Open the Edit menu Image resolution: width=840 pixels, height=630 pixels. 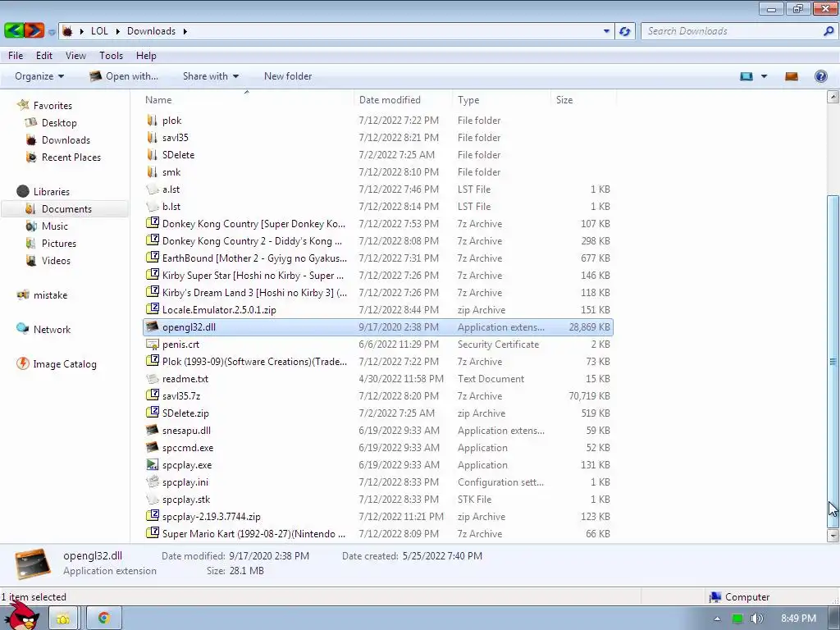(x=44, y=56)
